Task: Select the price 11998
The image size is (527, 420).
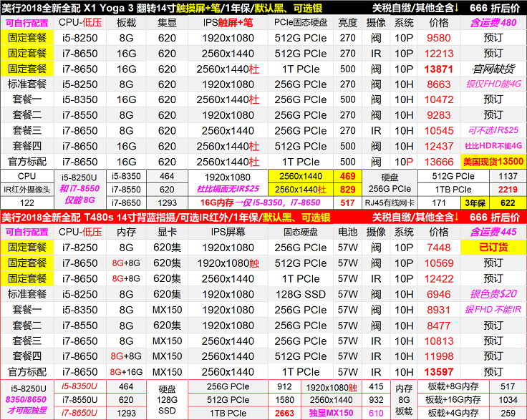Action: (x=439, y=356)
